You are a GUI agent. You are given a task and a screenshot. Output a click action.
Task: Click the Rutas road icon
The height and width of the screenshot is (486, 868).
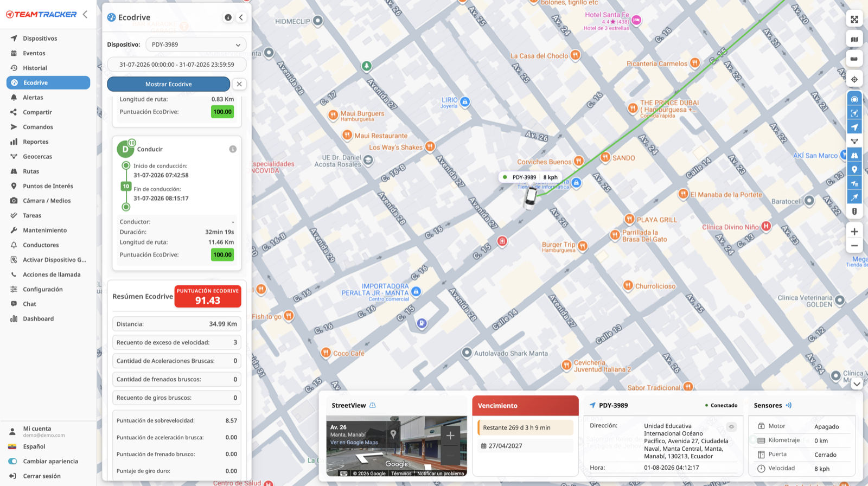click(x=14, y=171)
